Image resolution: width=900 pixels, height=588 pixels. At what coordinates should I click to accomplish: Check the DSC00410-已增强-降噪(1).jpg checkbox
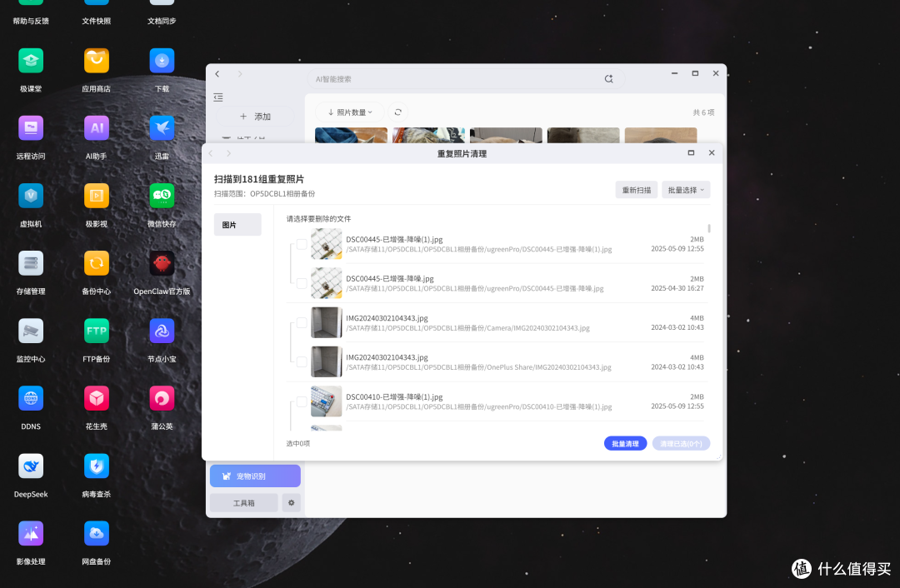[302, 401]
